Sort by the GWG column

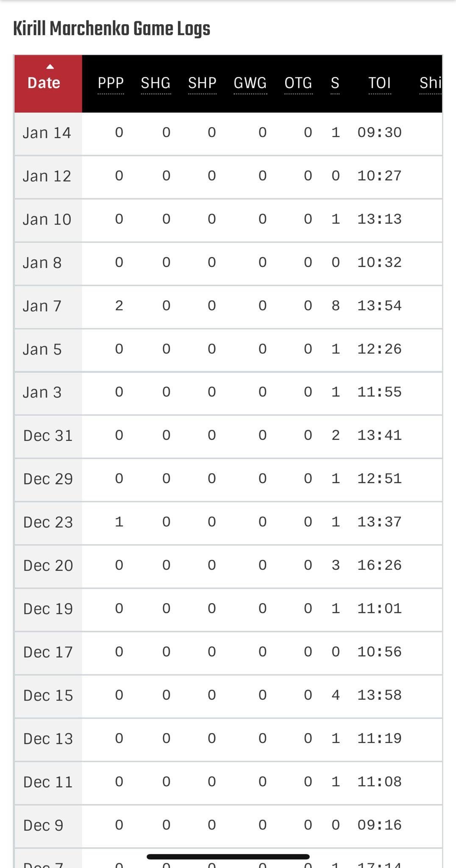click(x=250, y=83)
